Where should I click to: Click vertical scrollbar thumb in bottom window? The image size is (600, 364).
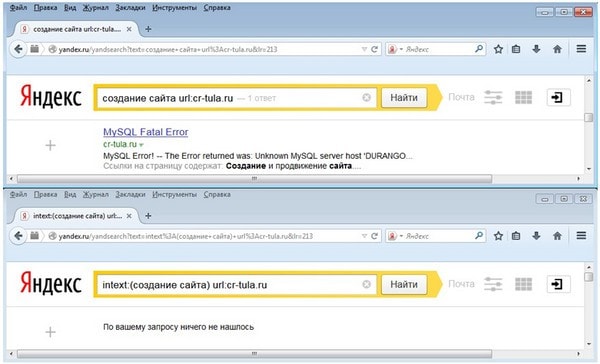589,276
